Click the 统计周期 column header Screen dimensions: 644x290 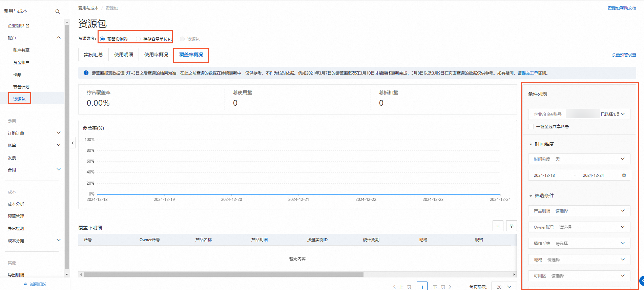click(371, 240)
